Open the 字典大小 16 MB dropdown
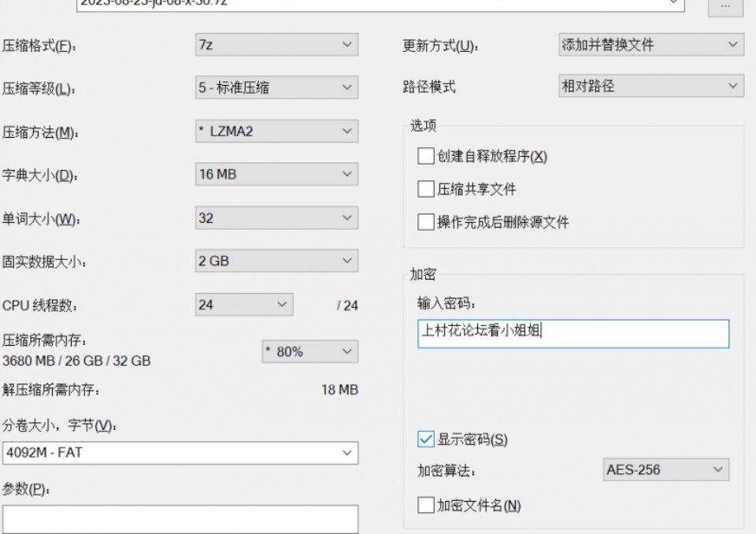 pos(276,174)
